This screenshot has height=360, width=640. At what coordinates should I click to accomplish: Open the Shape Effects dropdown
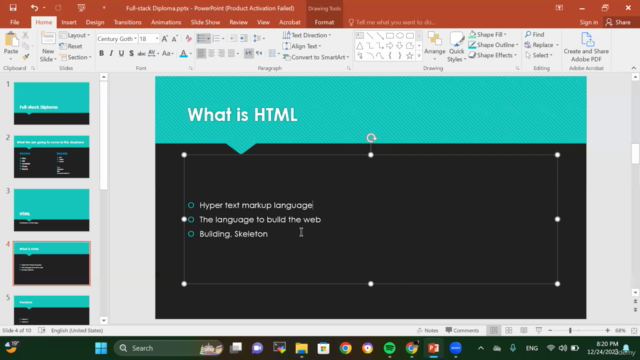tap(493, 55)
